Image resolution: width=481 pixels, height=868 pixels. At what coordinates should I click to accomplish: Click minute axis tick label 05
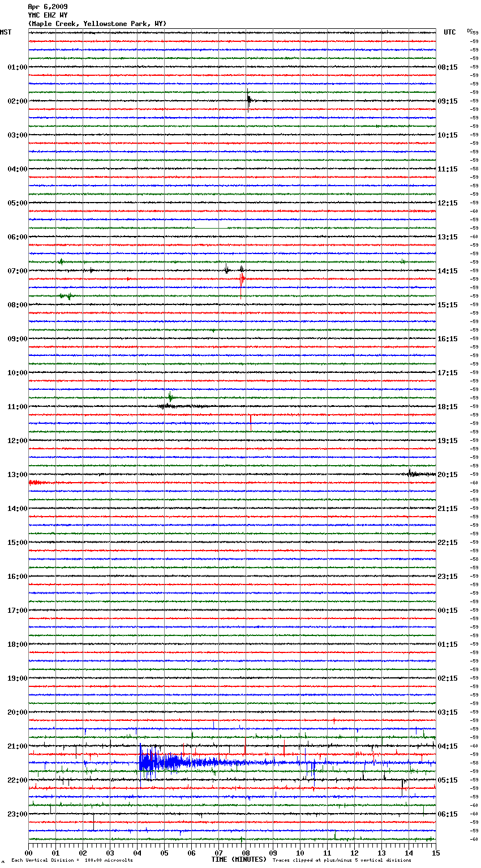[164, 853]
